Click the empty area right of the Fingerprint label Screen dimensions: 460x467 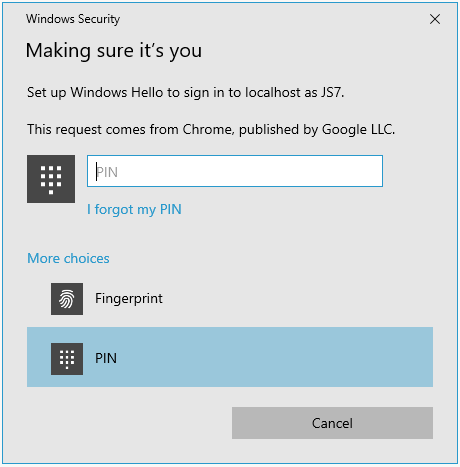point(298,299)
